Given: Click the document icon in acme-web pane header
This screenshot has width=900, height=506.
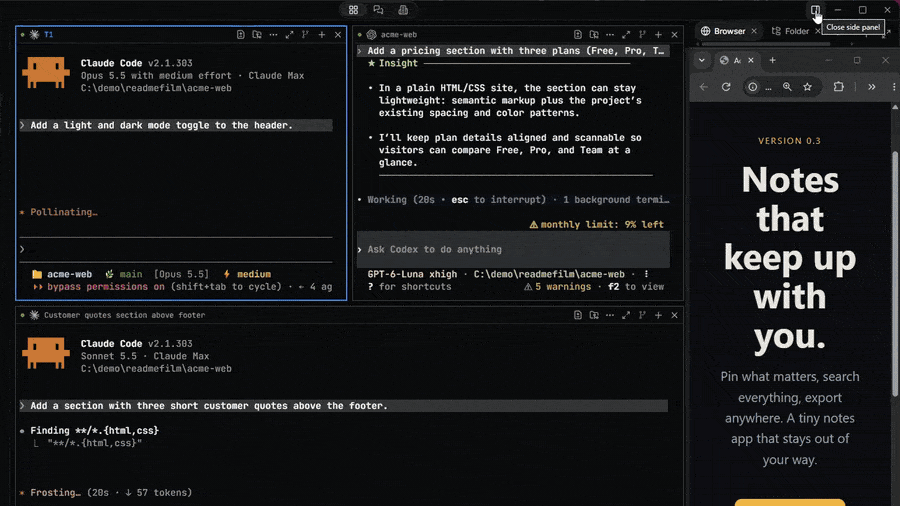Looking at the screenshot, I should click(577, 34).
